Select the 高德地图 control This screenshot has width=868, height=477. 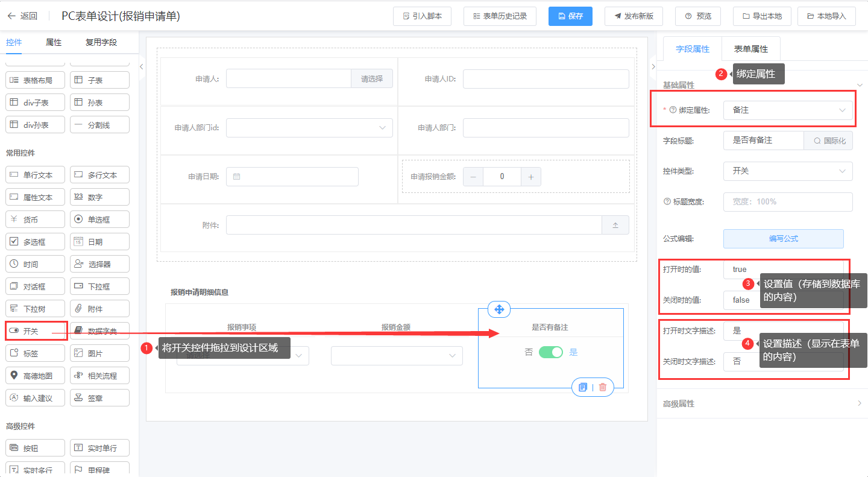[x=35, y=376]
